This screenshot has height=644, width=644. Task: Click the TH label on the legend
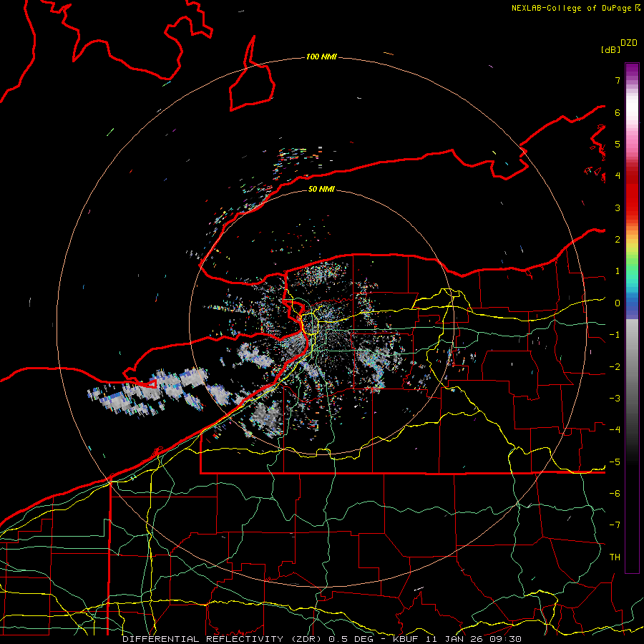point(615,557)
